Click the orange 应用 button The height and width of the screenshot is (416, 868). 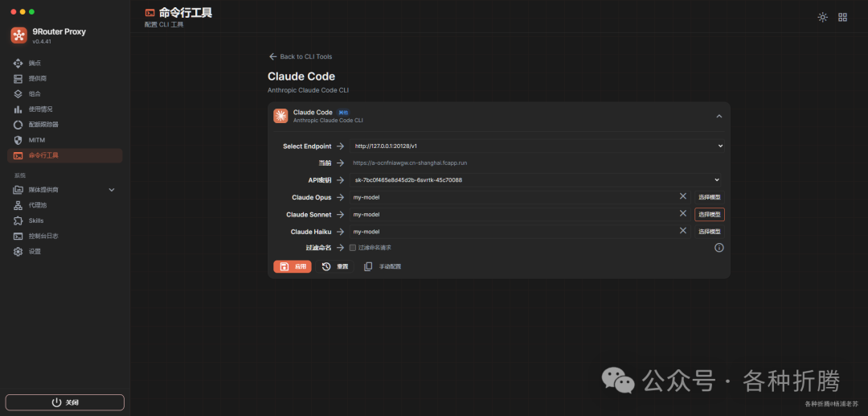tap(293, 266)
